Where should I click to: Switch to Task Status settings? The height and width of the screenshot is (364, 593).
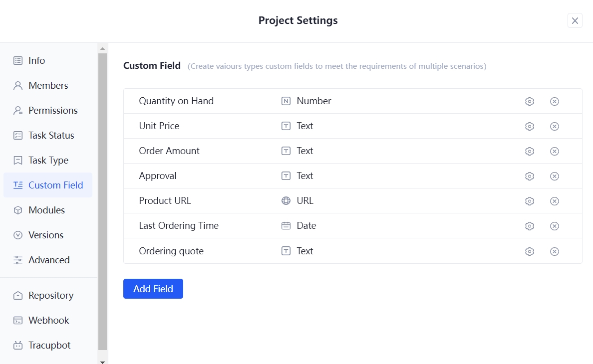[51, 135]
